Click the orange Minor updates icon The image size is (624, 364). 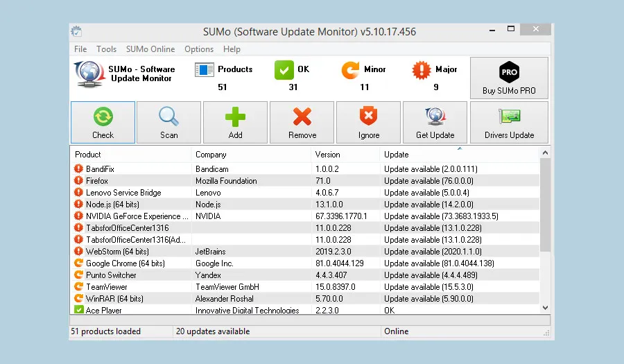[350, 70]
